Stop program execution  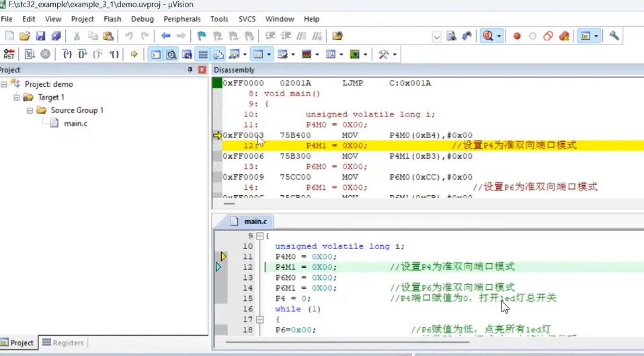pyautogui.click(x=45, y=54)
